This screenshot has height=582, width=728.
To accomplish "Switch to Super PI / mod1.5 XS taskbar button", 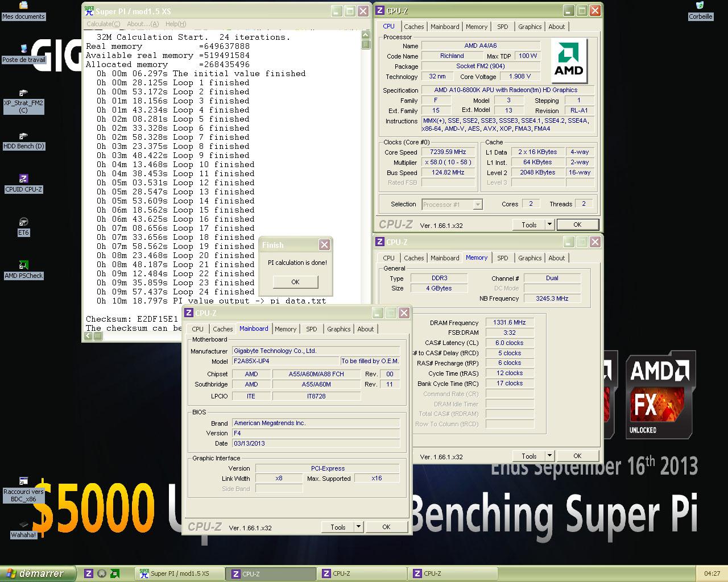I will (180, 573).
